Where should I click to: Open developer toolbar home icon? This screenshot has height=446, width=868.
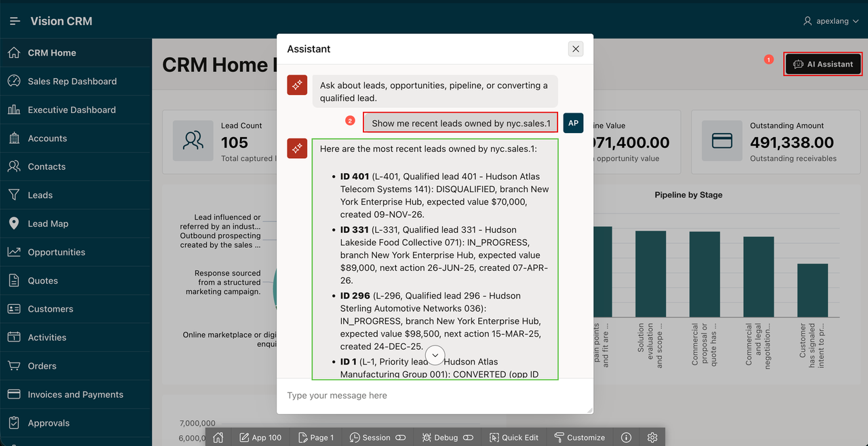[218, 437]
